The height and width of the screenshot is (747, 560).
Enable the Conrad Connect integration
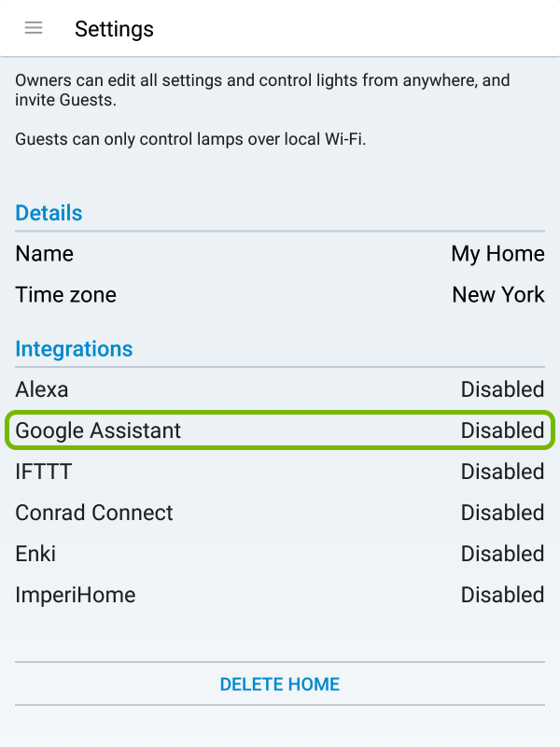pyautogui.click(x=280, y=513)
